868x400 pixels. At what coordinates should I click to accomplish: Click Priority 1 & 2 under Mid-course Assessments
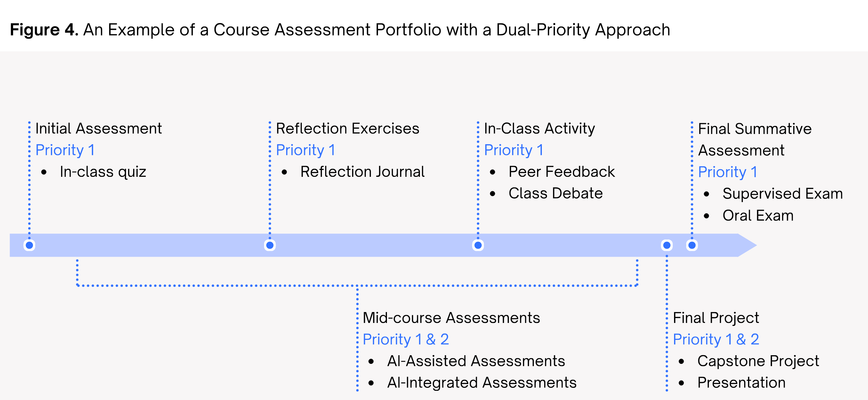(x=406, y=339)
